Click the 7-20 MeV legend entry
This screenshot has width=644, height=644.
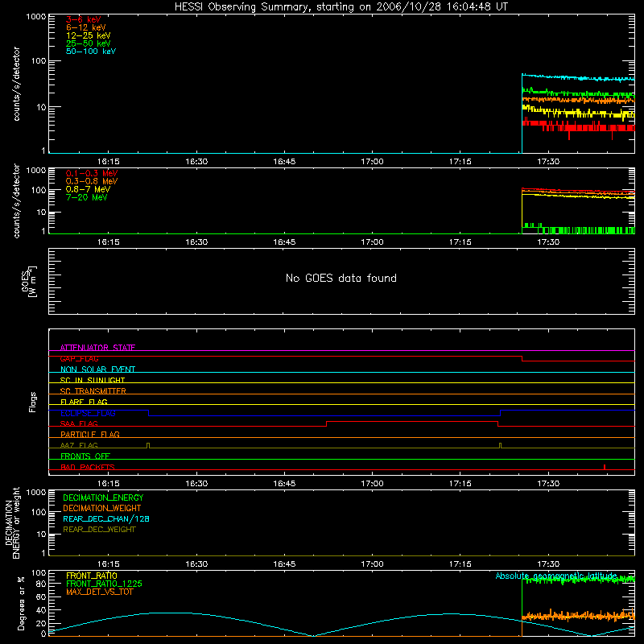click(86, 197)
